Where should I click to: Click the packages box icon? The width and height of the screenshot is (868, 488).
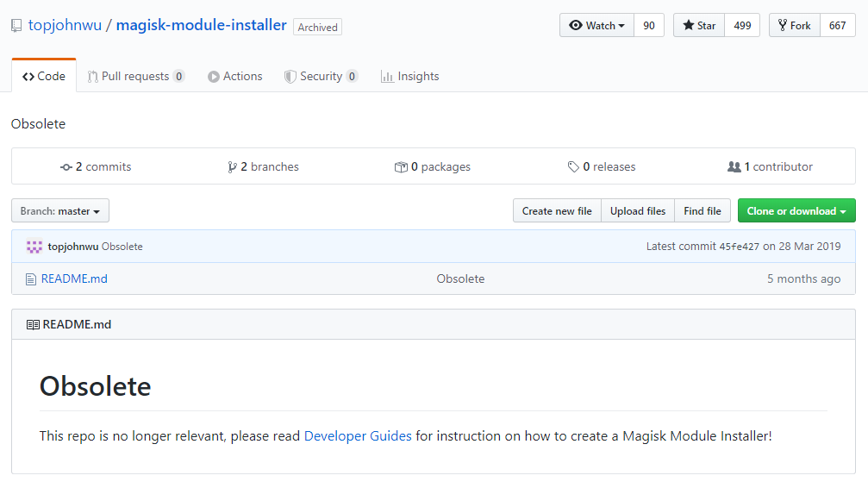(401, 167)
